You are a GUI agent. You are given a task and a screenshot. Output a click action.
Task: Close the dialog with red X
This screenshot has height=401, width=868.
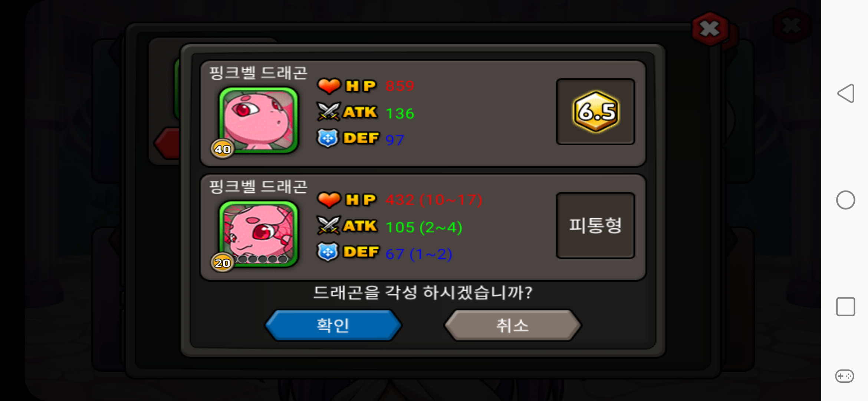pyautogui.click(x=710, y=29)
